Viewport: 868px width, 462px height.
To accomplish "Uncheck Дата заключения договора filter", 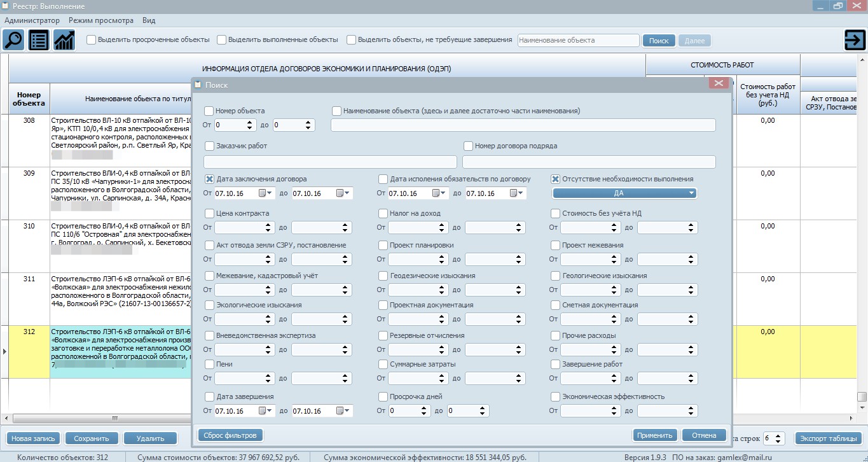I will (209, 179).
